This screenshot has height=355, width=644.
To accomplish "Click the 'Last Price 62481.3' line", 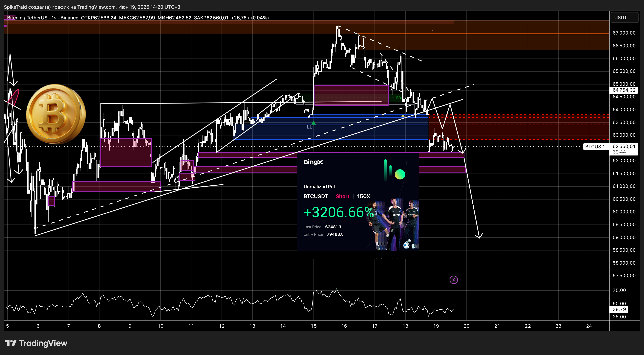I will 322,227.
